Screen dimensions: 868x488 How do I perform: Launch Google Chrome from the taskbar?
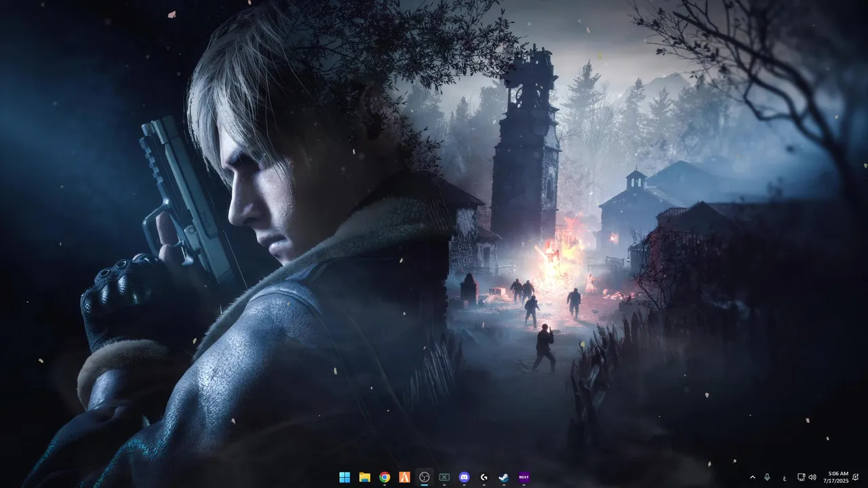(x=384, y=477)
